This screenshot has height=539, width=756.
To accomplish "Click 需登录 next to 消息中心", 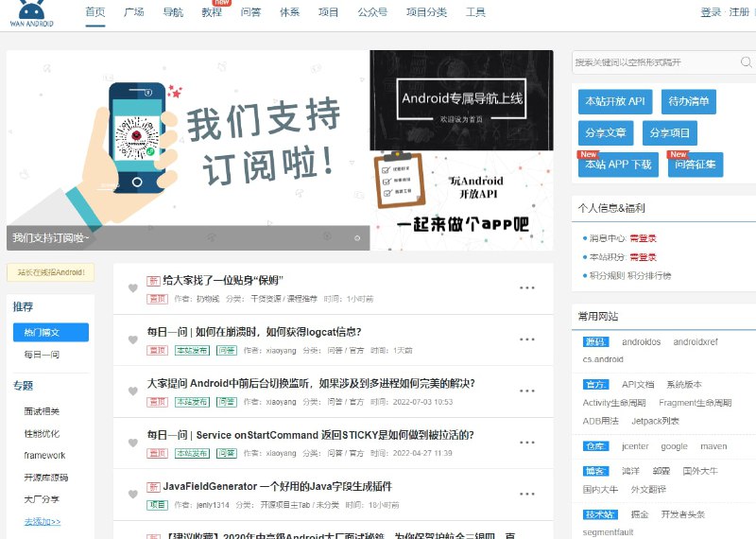I will tap(644, 238).
